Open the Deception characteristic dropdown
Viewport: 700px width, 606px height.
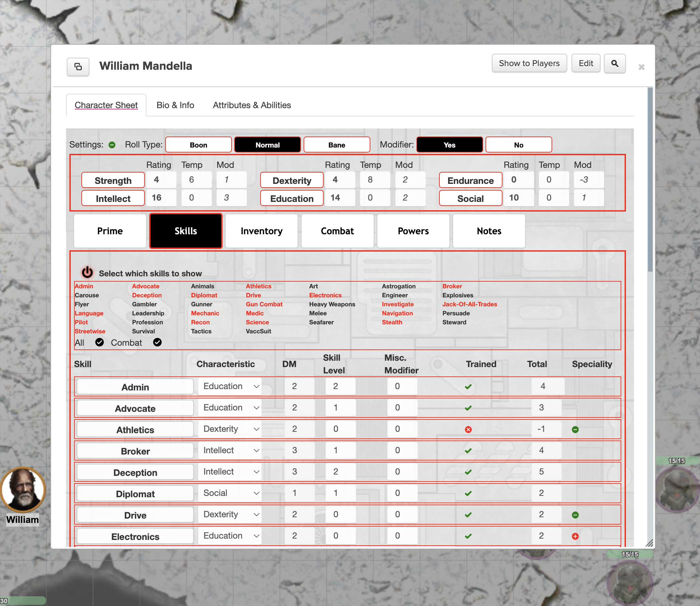[230, 472]
